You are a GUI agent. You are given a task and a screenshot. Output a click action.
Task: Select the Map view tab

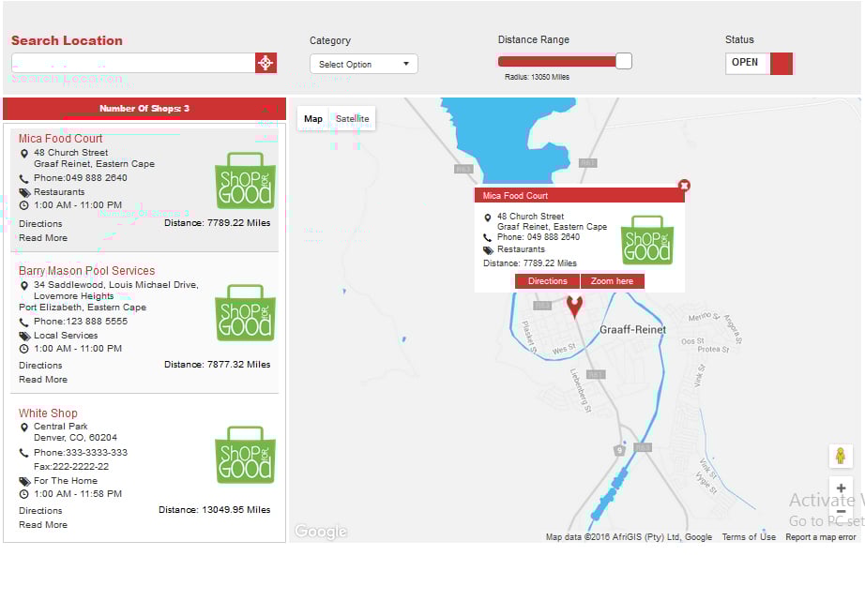313,119
